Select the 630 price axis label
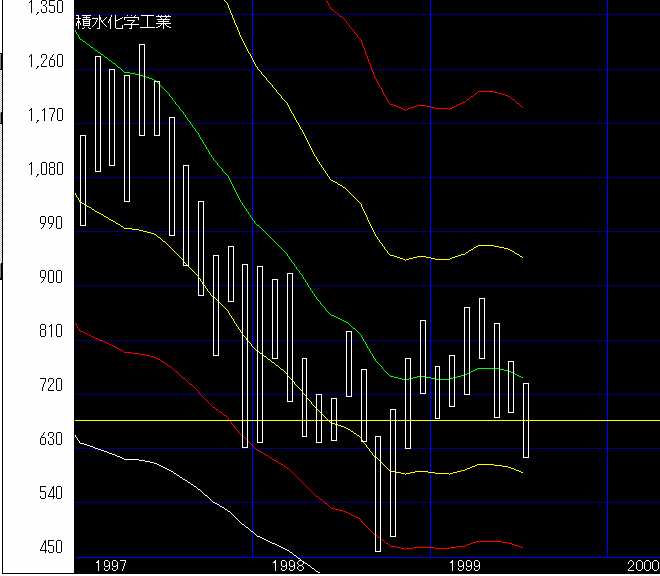This screenshot has width=660, height=576. click(x=50, y=440)
